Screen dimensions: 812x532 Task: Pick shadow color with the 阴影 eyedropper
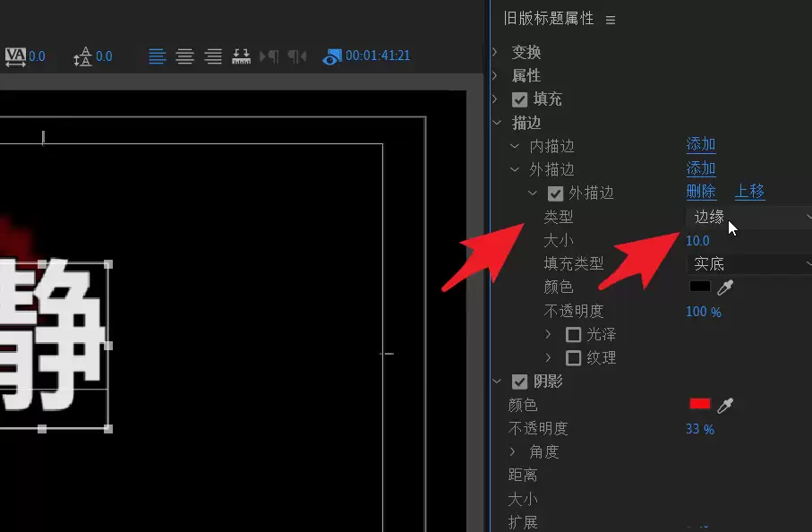coord(725,405)
